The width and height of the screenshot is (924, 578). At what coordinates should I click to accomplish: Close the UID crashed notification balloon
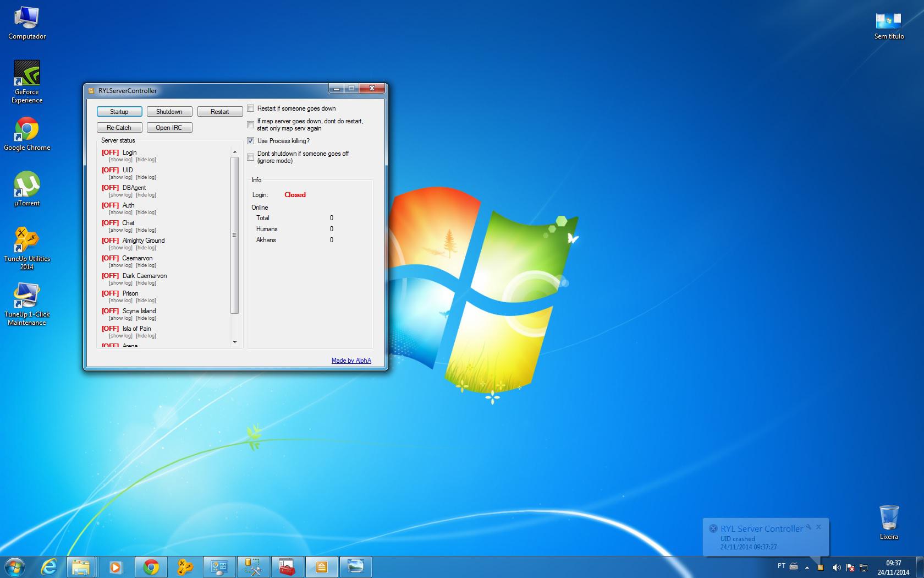point(818,527)
